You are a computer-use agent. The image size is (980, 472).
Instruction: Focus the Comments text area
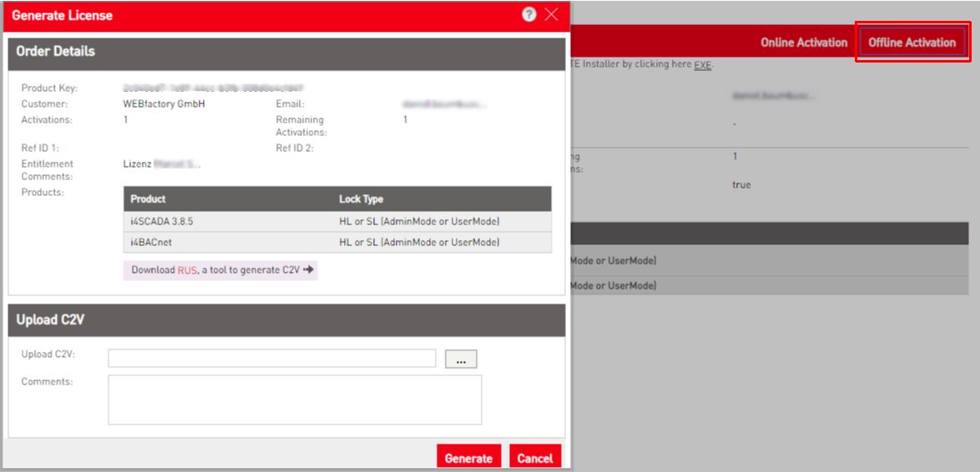pyautogui.click(x=295, y=399)
